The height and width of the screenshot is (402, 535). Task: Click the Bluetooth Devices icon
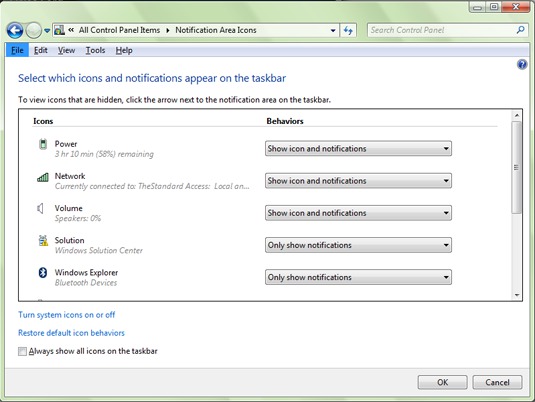[x=43, y=272]
